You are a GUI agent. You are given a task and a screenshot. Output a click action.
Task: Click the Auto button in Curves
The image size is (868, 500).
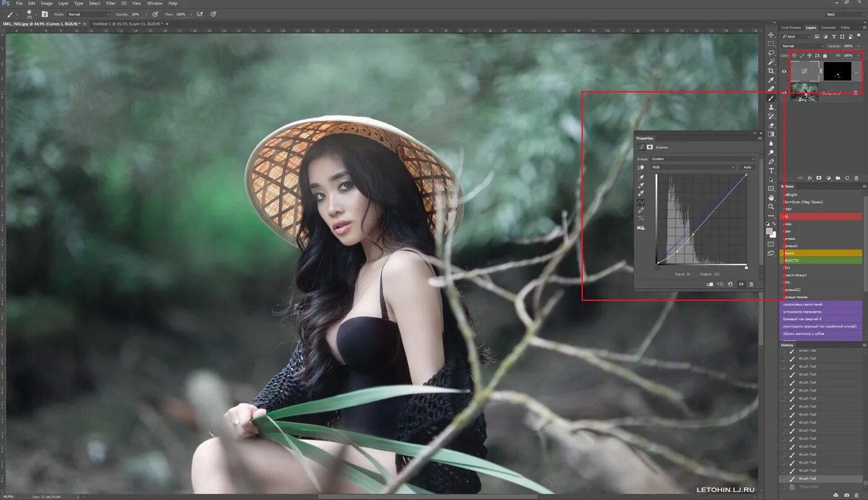click(747, 167)
